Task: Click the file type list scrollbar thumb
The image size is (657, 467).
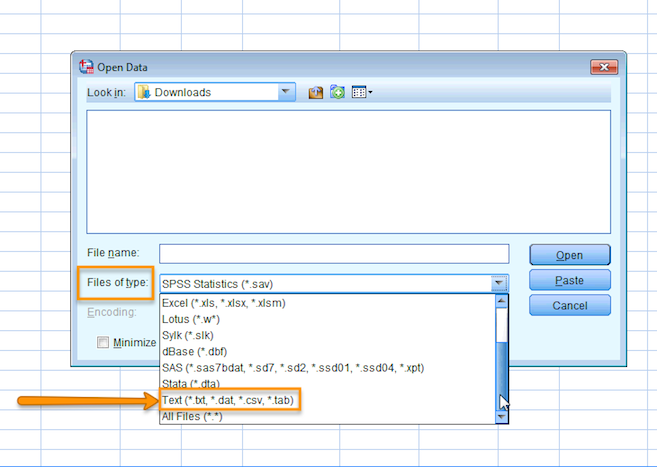Action: click(502, 376)
